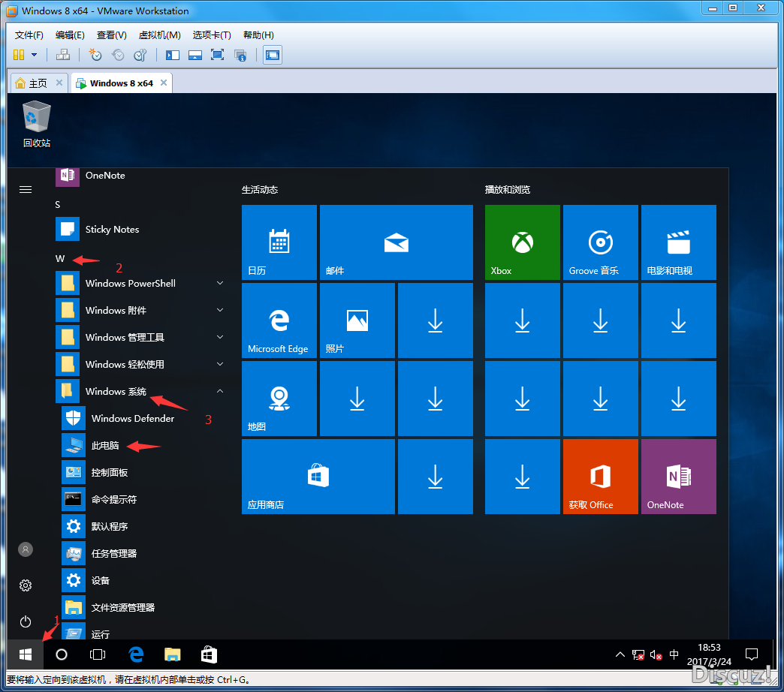Screen dimensions: 784x692
Task: Expand the Windows PowerShell folder chevron
Action: click(x=220, y=283)
